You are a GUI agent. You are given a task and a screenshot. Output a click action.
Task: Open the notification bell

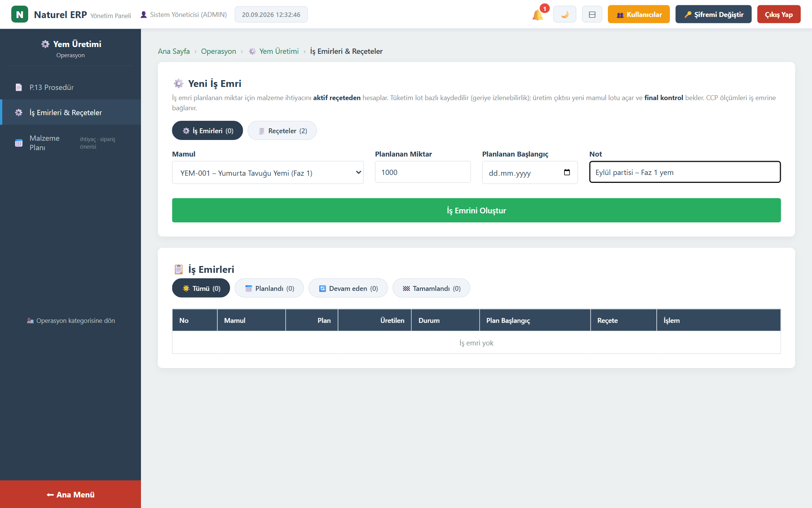coord(538,15)
